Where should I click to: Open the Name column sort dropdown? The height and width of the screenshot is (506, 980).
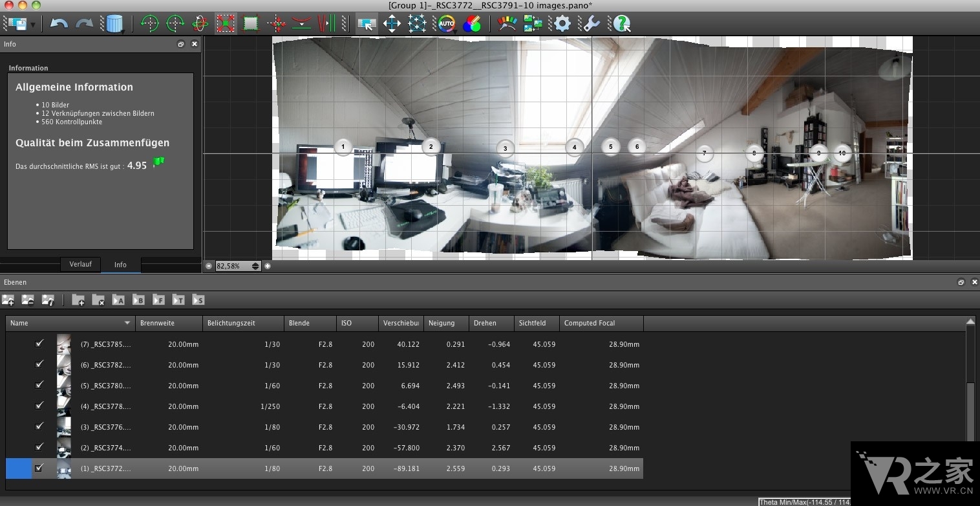(x=127, y=323)
